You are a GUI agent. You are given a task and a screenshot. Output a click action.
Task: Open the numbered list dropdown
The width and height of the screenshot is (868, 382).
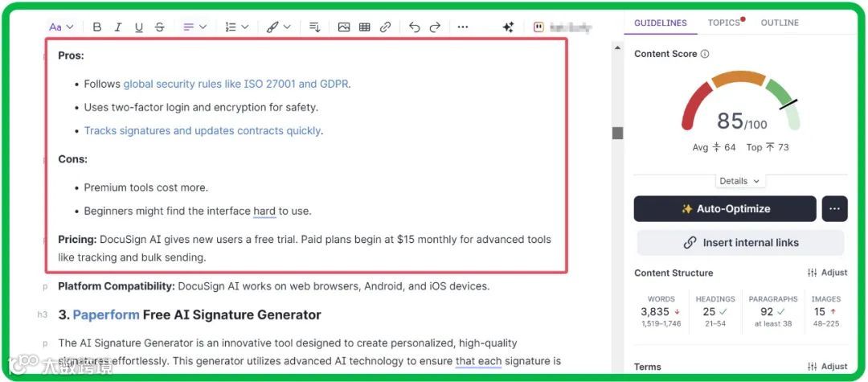point(237,27)
